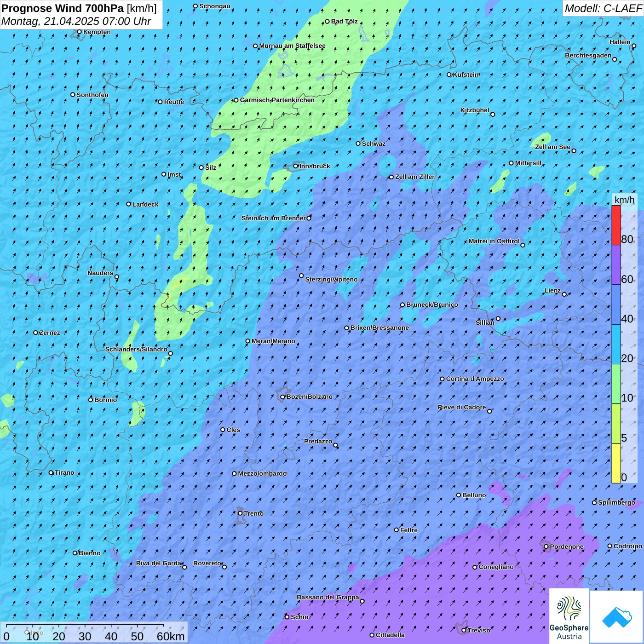Click the Rovereto city label
Viewport: 644px width, 644px height.
(207, 563)
